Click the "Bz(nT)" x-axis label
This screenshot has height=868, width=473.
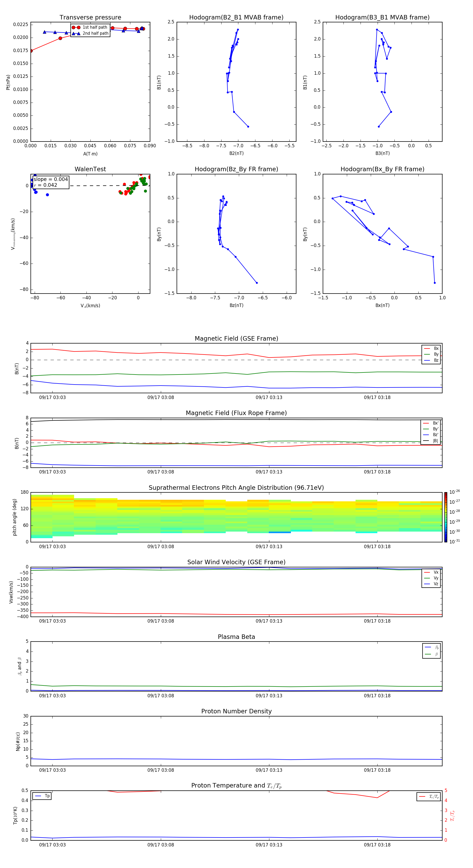(x=236, y=305)
